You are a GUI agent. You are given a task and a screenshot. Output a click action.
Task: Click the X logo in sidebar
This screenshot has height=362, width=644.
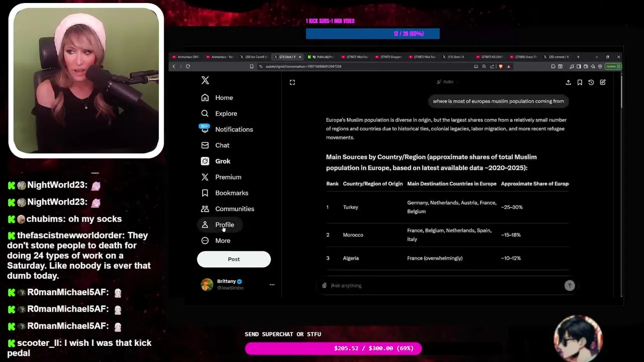coord(205,80)
